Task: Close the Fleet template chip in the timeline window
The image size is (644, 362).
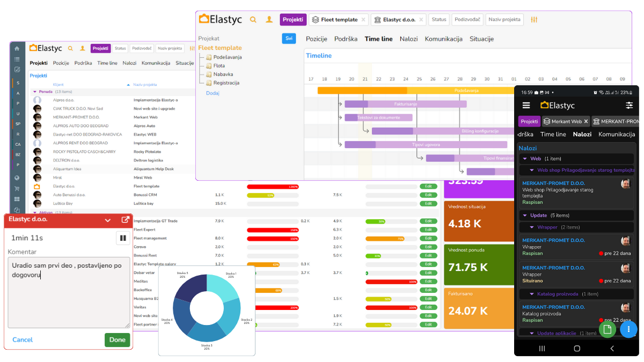Action: 363,20
